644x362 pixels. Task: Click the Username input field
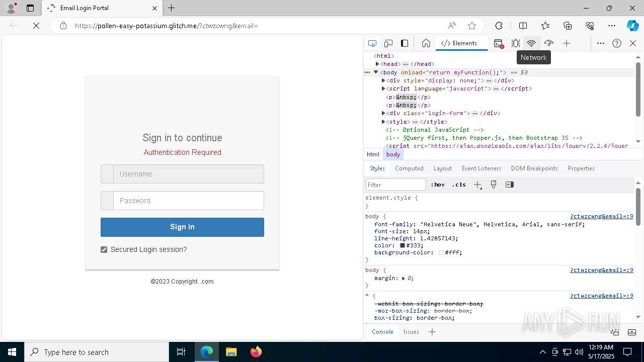click(189, 174)
